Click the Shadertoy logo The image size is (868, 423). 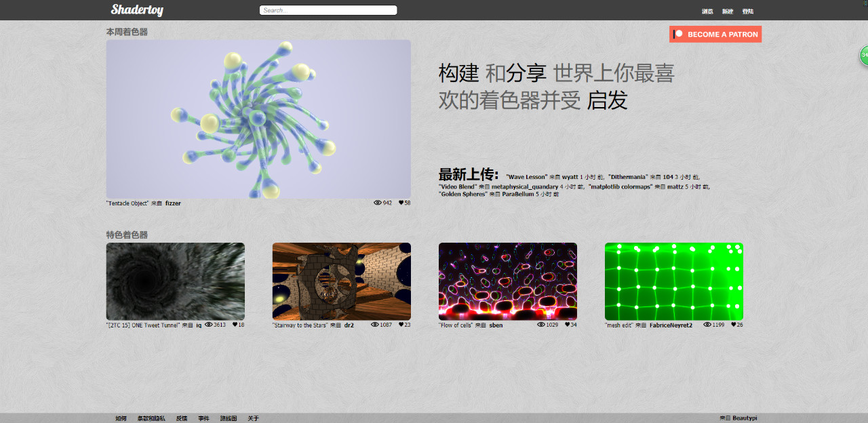[137, 10]
